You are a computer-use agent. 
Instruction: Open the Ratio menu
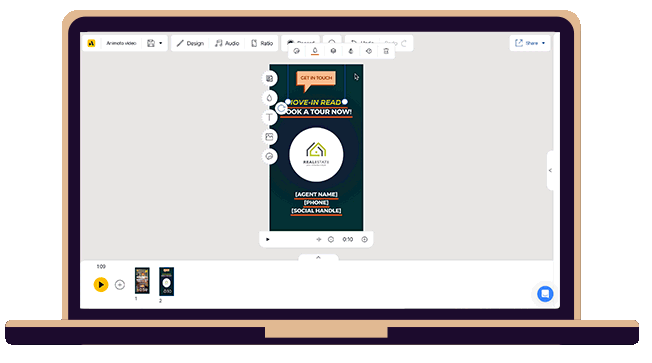(262, 43)
